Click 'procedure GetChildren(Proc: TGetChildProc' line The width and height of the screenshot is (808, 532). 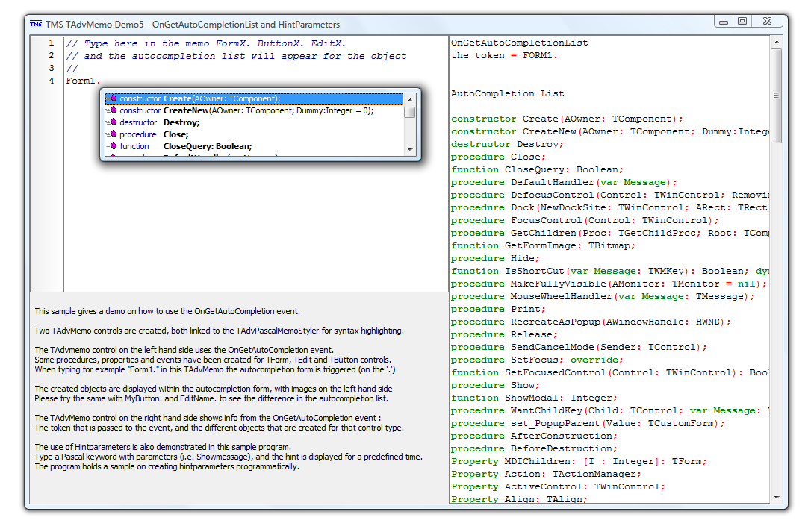click(609, 234)
